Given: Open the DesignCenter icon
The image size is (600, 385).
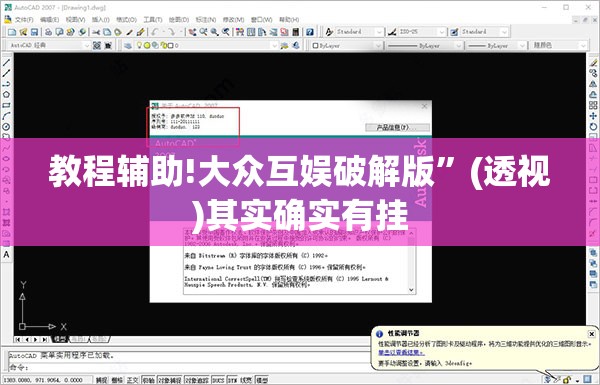Looking at the screenshot, I should pyautogui.click(x=251, y=32).
